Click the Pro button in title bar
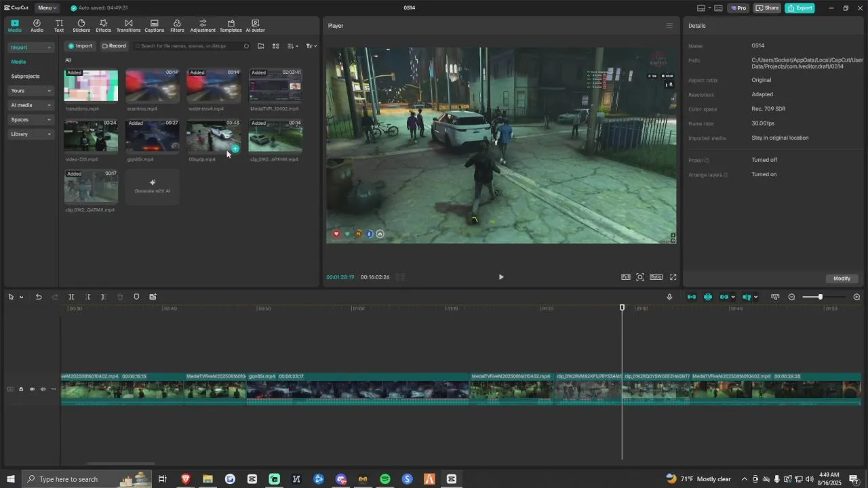The height and width of the screenshot is (488, 868). click(x=738, y=8)
